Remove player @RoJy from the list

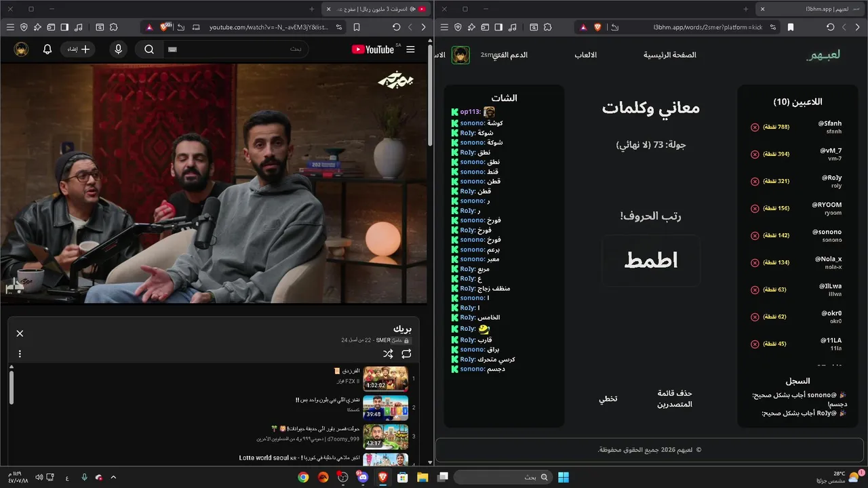click(x=755, y=182)
